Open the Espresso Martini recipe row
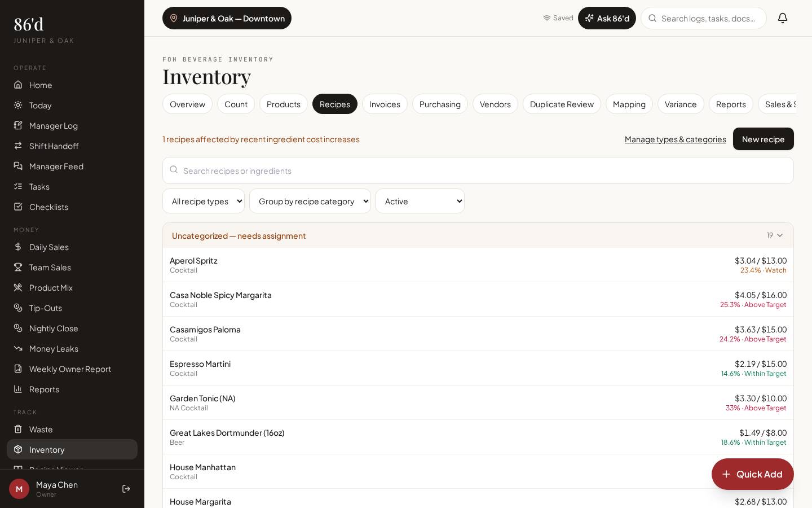The height and width of the screenshot is (508, 812). (x=478, y=368)
